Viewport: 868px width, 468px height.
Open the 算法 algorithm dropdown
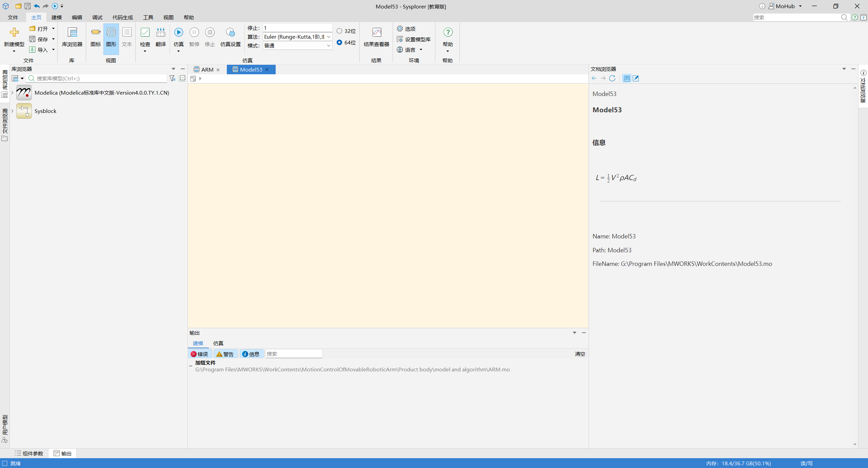(x=328, y=37)
